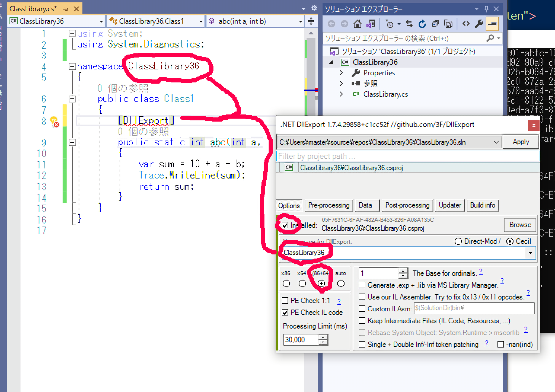The height and width of the screenshot is (392, 555).
Task: Enable the PE Check 1:1 checkbox
Action: pyautogui.click(x=285, y=300)
